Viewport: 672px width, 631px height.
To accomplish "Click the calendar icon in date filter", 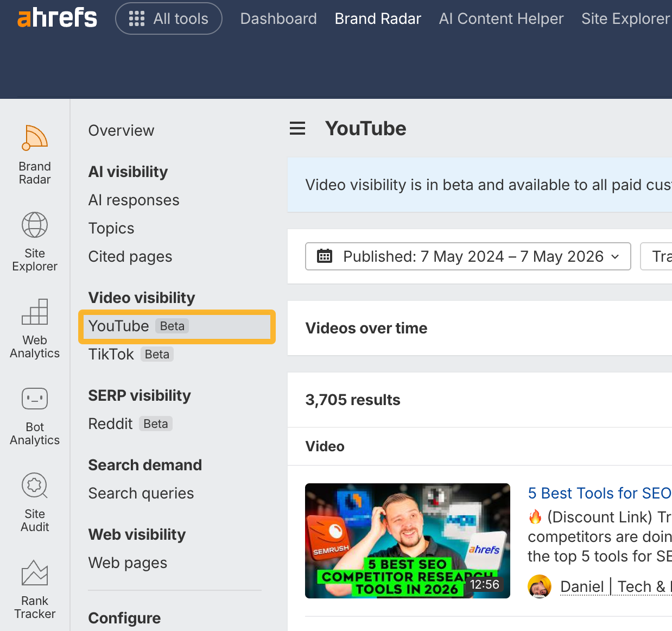I will [x=325, y=256].
